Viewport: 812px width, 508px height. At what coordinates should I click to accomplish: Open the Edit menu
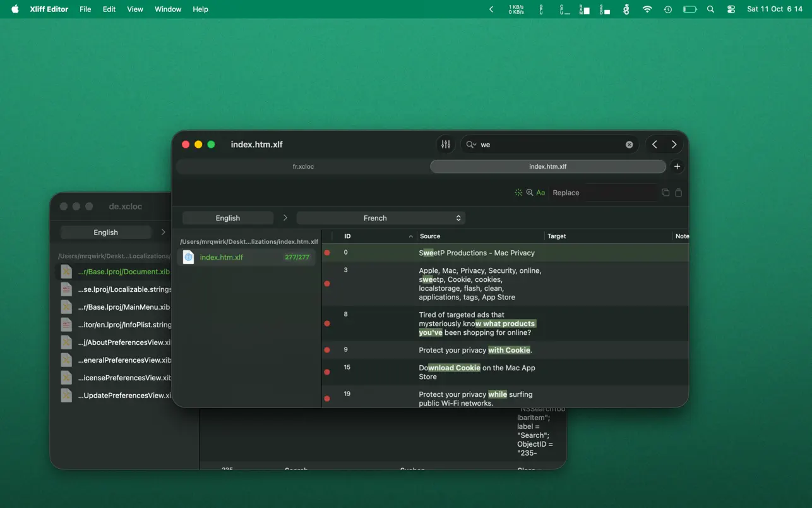[109, 9]
